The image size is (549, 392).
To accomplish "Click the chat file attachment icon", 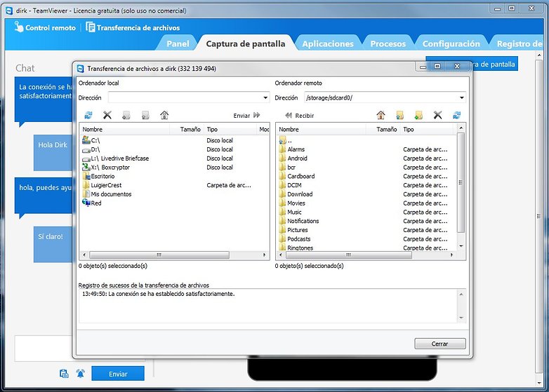I will pos(64,374).
